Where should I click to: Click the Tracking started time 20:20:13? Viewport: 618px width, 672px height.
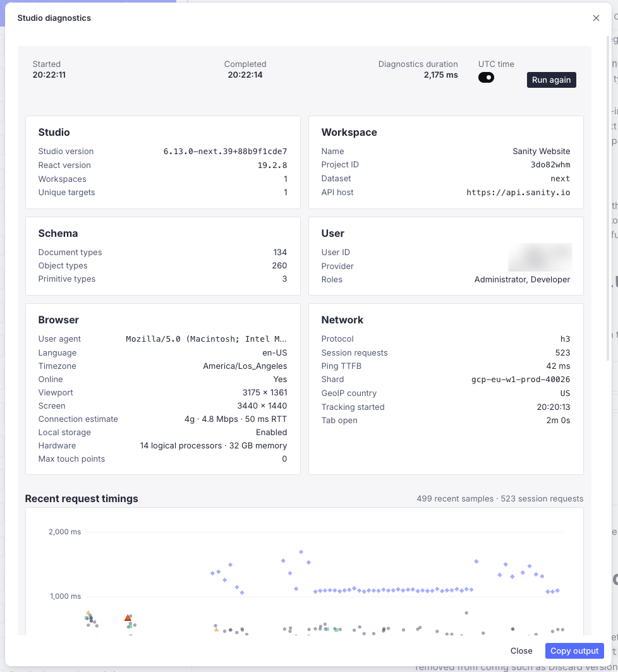(554, 407)
